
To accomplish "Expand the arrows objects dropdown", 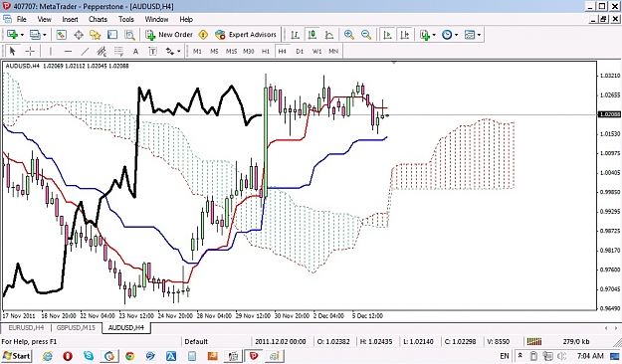I will click(179, 51).
